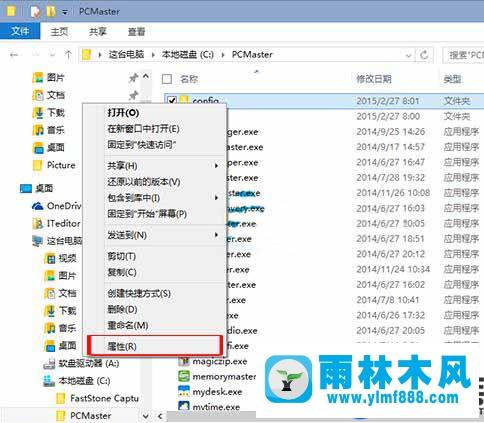Click the new folder icon in title bar
The image size is (484, 423).
50,11
